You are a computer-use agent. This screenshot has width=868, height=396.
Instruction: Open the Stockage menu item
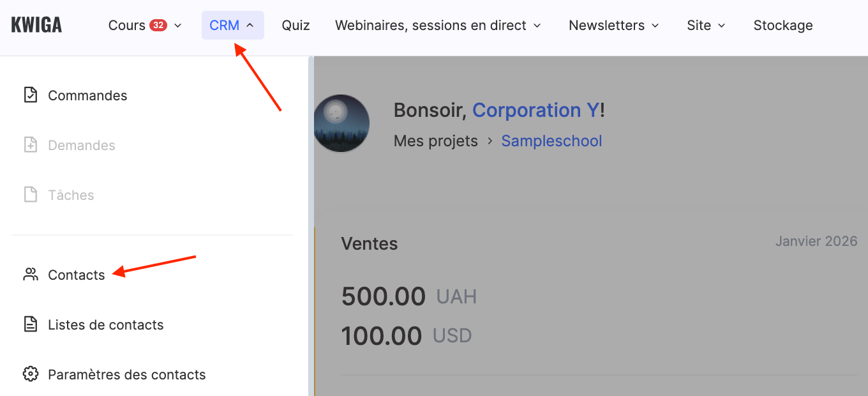click(783, 26)
